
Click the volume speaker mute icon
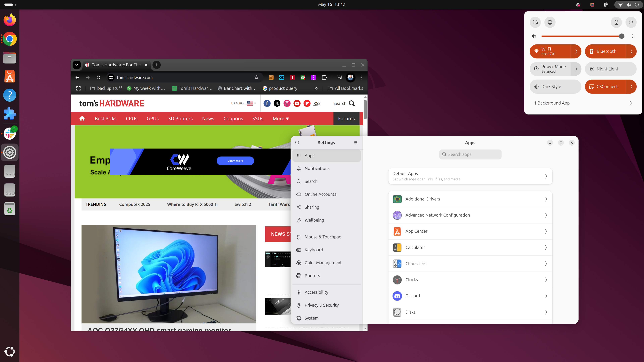(x=534, y=36)
